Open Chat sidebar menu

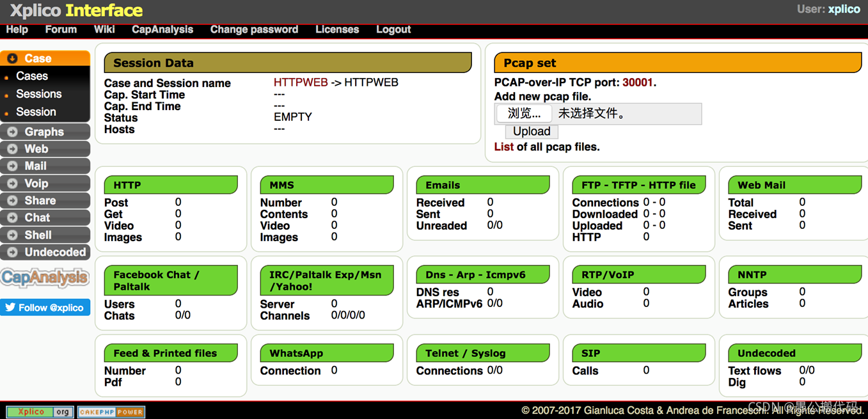(45, 218)
